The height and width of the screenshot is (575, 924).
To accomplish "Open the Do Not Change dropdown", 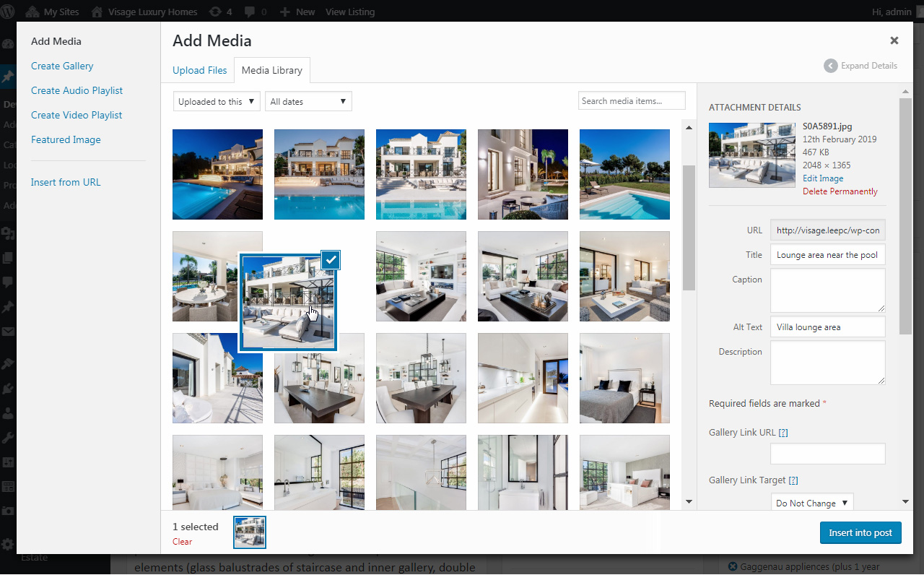I will (812, 503).
